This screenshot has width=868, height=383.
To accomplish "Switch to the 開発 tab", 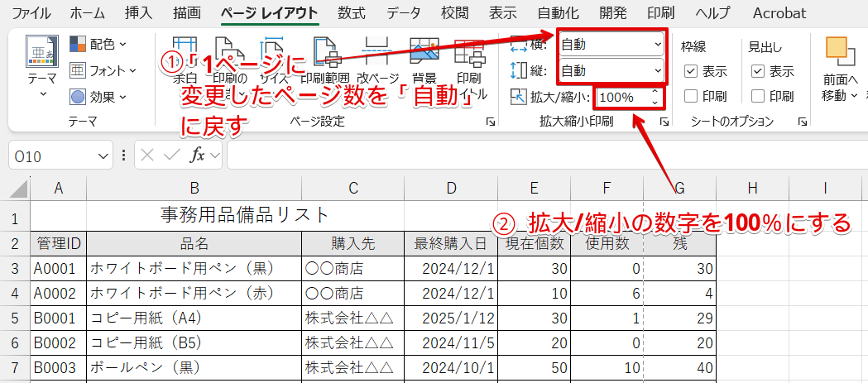I will coord(613,12).
